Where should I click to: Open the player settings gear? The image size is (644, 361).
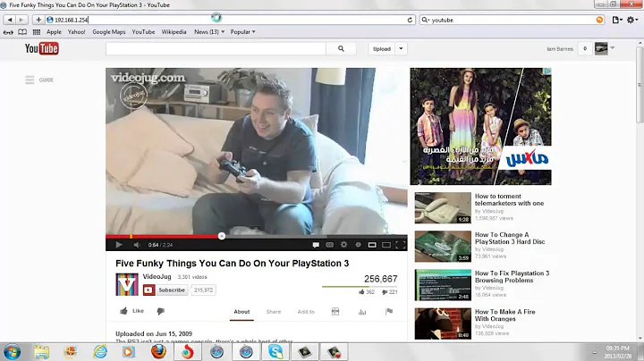pyautogui.click(x=343, y=245)
